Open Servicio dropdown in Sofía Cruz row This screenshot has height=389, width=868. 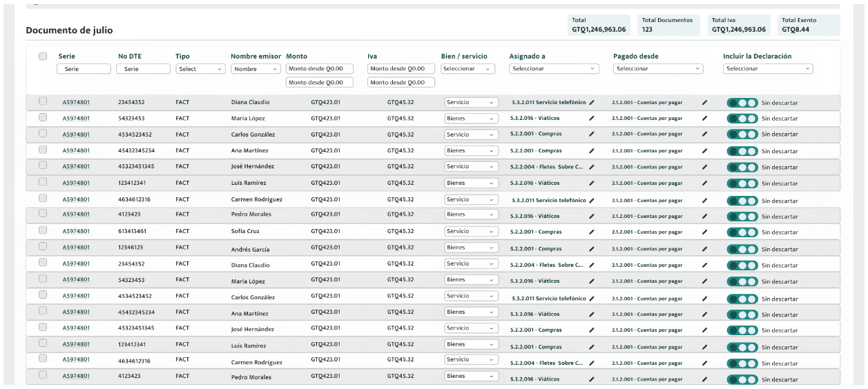471,231
